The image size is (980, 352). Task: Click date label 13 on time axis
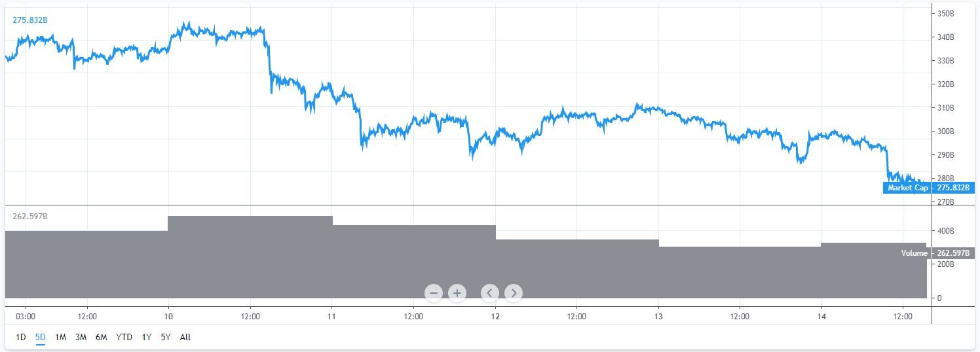pyautogui.click(x=658, y=316)
